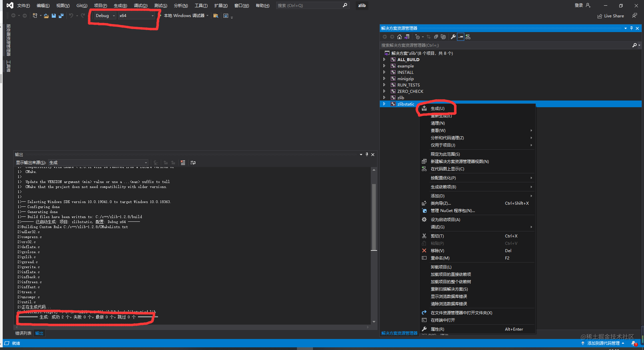Open the Git(G) menu

pyautogui.click(x=82, y=5)
